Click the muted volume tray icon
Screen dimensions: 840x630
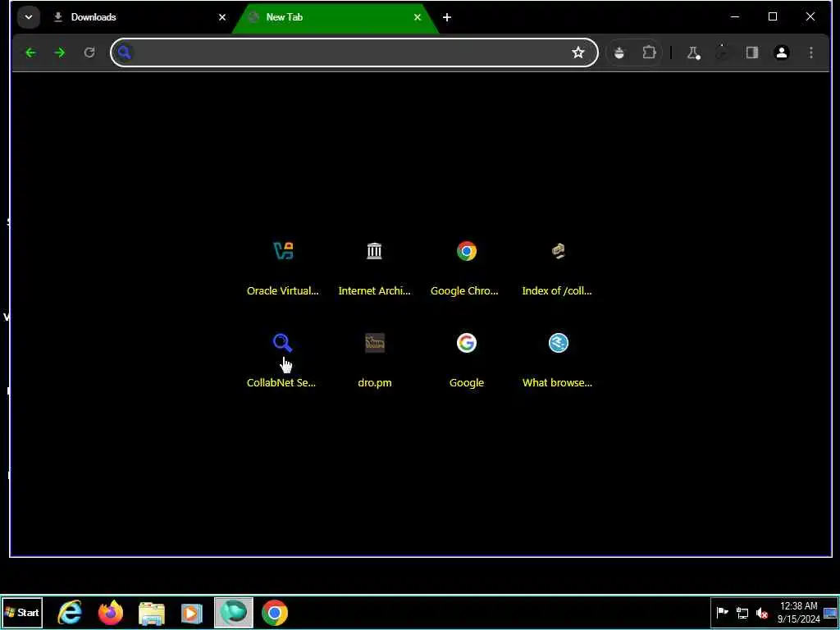pyautogui.click(x=761, y=613)
